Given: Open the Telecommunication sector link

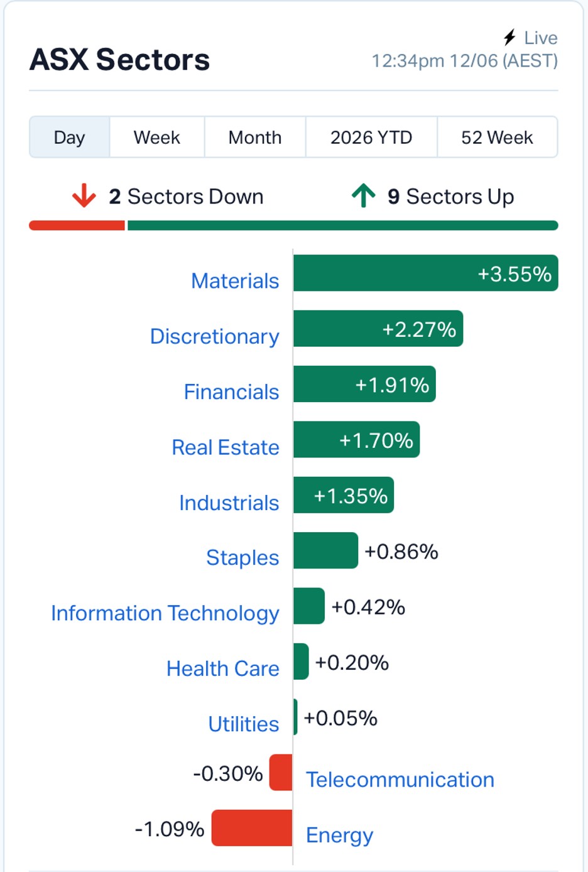Looking at the screenshot, I should click(400, 780).
